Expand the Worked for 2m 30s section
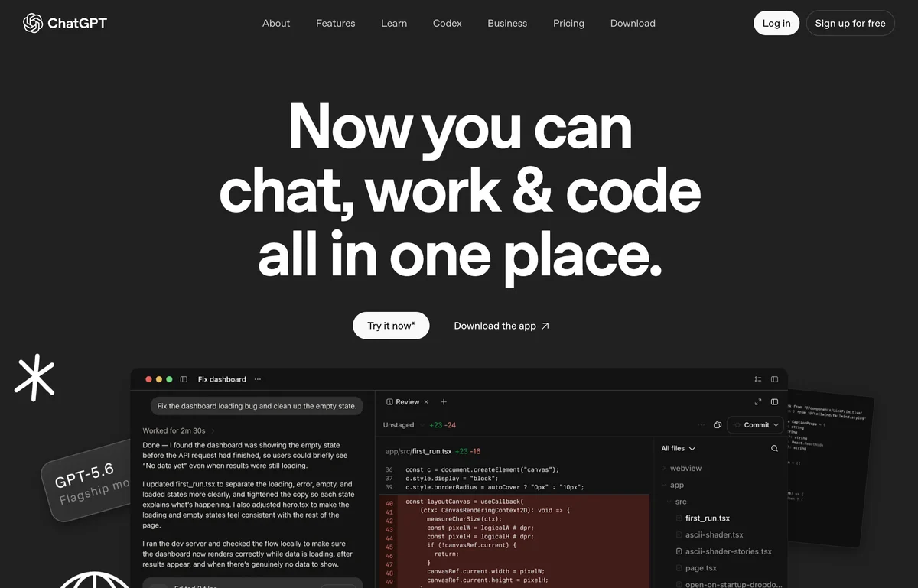Image resolution: width=918 pixels, height=588 pixels. coord(177,431)
